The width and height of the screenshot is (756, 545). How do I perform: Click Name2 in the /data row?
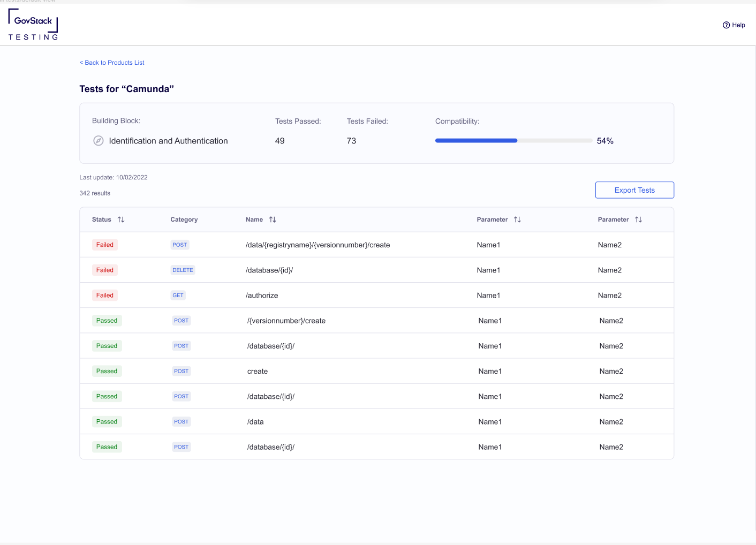611,421
